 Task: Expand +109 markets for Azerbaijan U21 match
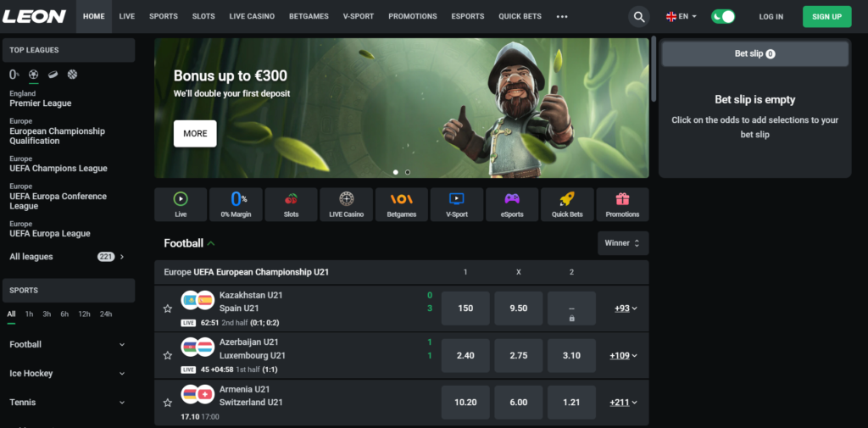click(x=624, y=355)
